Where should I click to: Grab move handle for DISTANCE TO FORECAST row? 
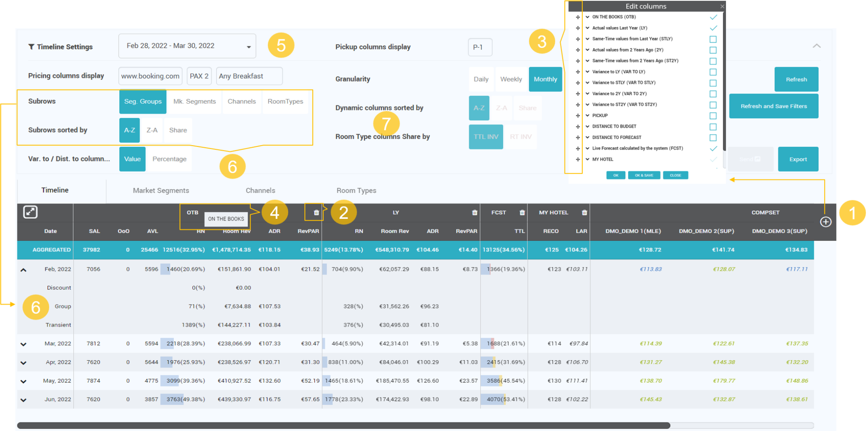click(578, 138)
